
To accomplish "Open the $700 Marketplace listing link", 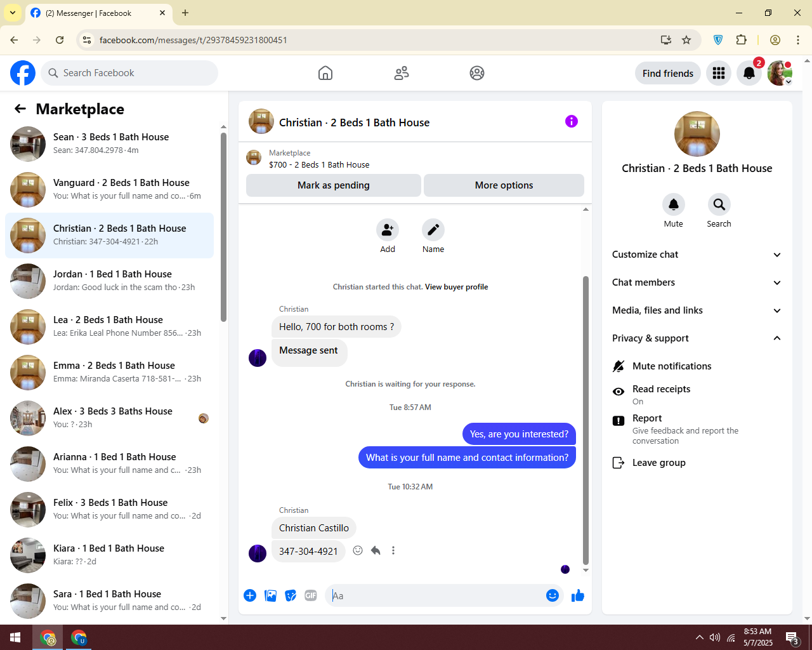I will [319, 164].
